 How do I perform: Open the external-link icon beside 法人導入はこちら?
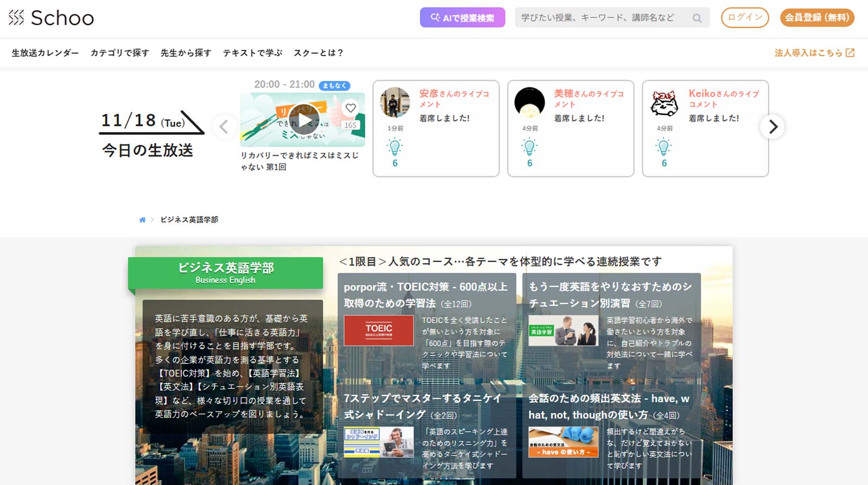pyautogui.click(x=850, y=53)
